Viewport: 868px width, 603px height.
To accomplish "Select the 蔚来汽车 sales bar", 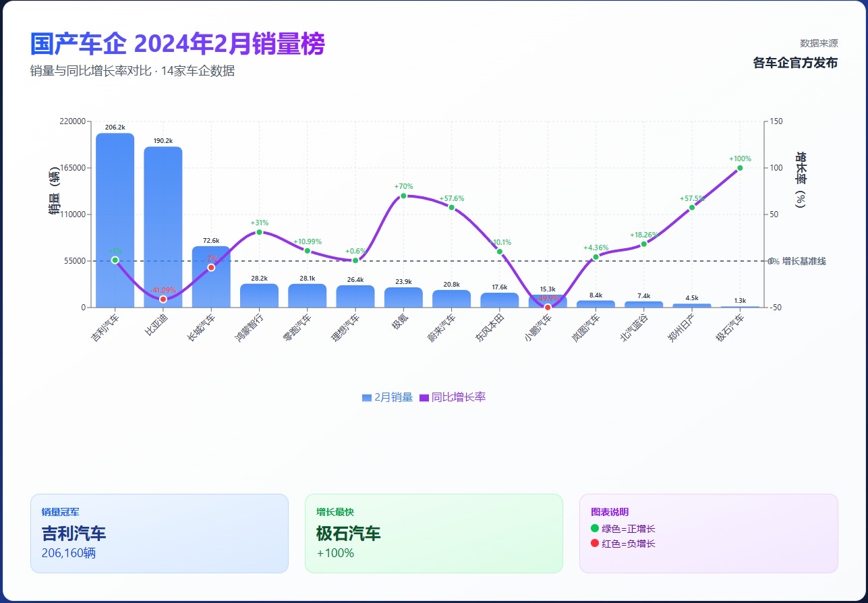I will click(452, 299).
